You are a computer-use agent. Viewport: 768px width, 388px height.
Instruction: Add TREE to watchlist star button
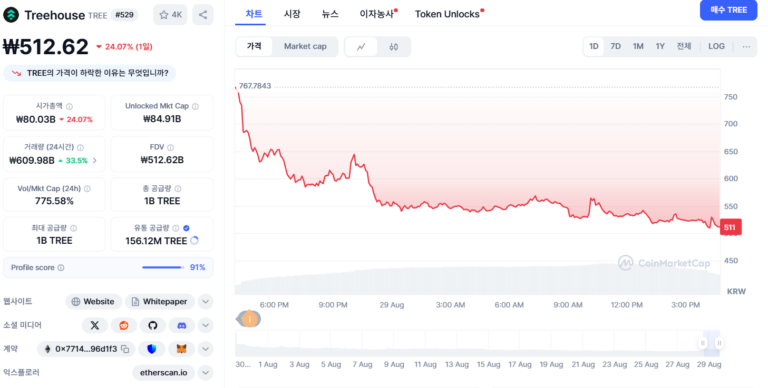[170, 15]
